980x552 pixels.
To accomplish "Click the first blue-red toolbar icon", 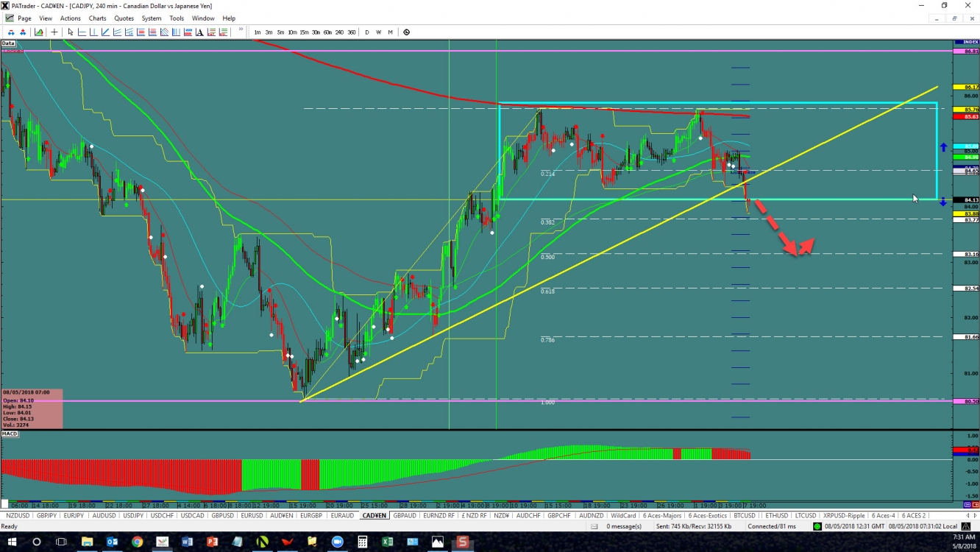I will pyautogui.click(x=11, y=32).
